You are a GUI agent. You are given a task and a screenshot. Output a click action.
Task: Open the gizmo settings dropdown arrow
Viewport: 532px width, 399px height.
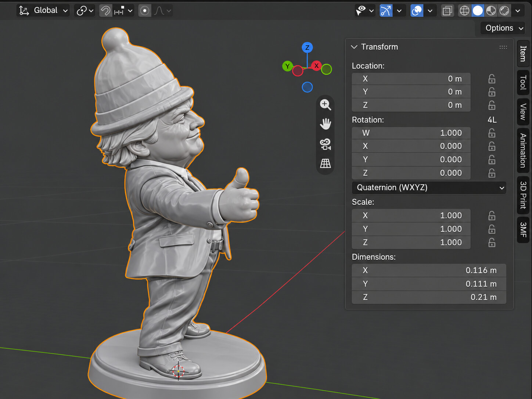(399, 10)
